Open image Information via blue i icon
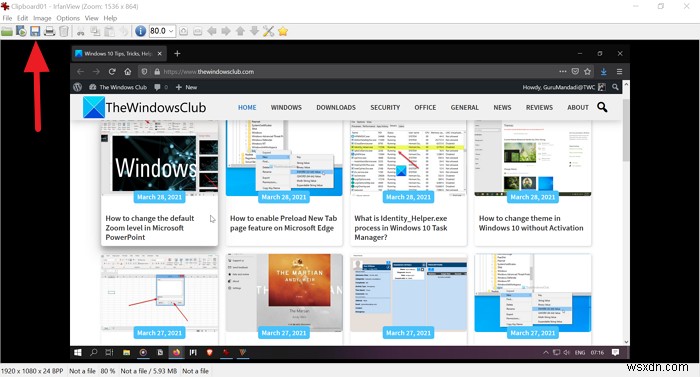 (140, 31)
